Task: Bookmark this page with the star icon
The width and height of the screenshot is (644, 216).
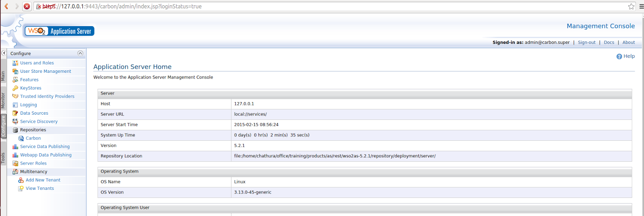Action: (631, 6)
